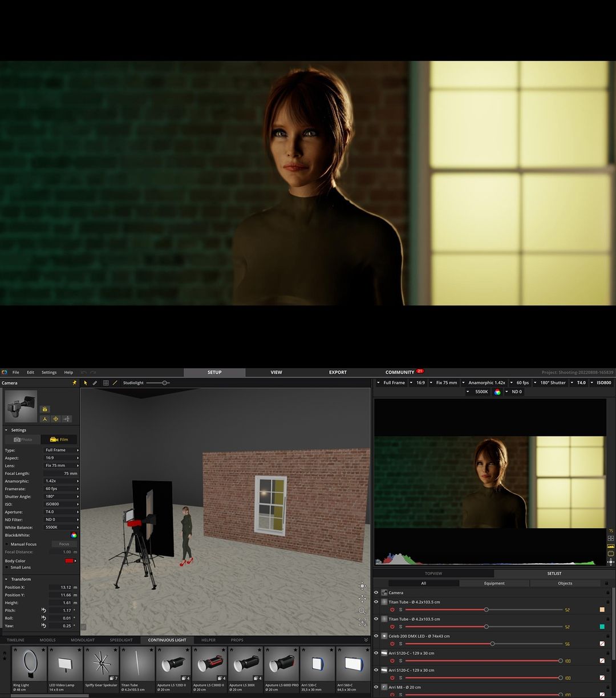Screen dimensions: 616x698
Task: Click the magnifier zoom icon in viewport
Action: point(362,611)
